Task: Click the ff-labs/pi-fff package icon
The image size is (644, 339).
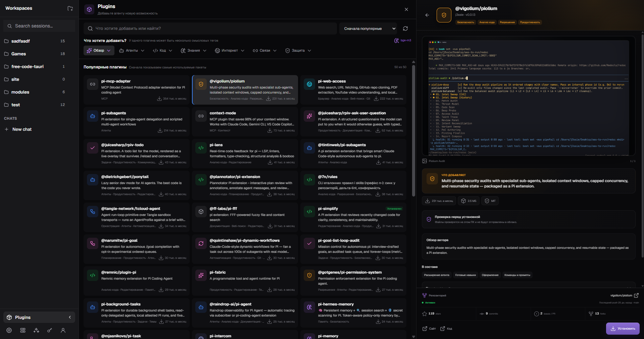Action: [x=201, y=212]
